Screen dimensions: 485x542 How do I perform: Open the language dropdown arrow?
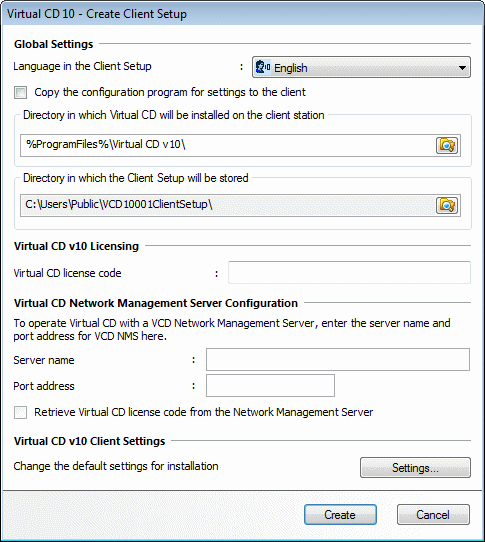[x=462, y=68]
